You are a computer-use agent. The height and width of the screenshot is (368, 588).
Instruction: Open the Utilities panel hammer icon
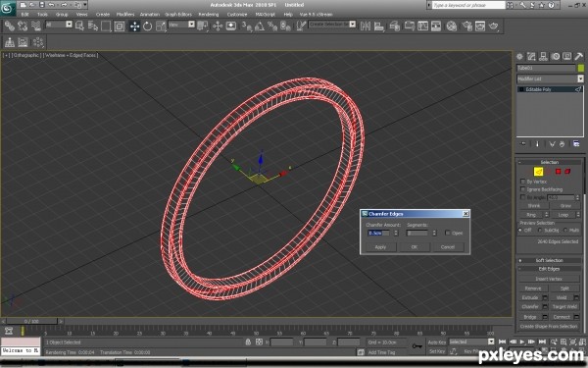click(578, 56)
